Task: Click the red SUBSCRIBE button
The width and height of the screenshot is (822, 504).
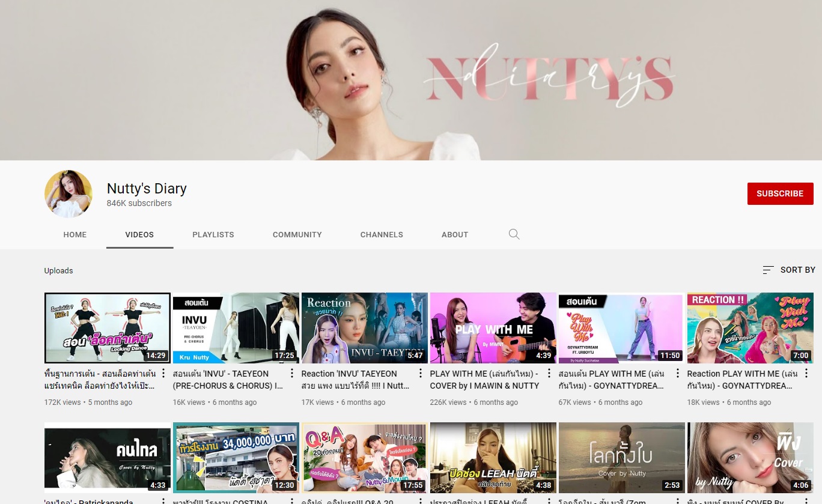Action: (x=780, y=193)
